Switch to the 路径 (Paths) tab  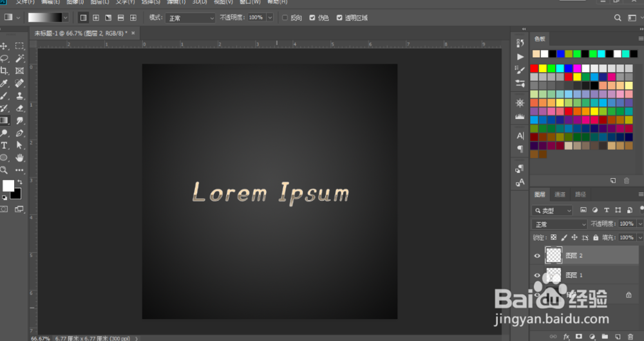[580, 194]
